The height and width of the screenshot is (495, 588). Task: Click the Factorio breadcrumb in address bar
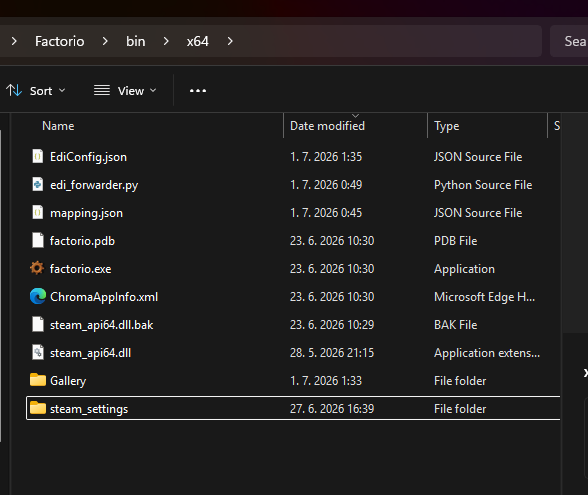click(x=60, y=41)
